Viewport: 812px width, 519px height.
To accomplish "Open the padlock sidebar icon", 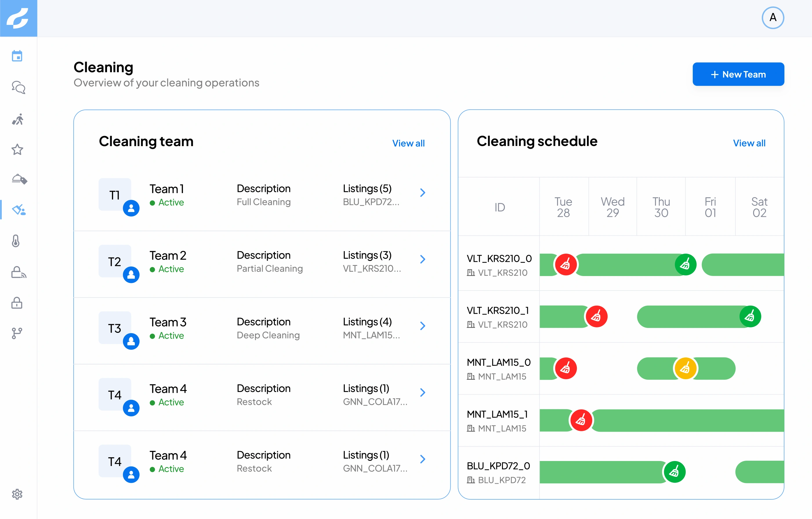I will (17, 302).
